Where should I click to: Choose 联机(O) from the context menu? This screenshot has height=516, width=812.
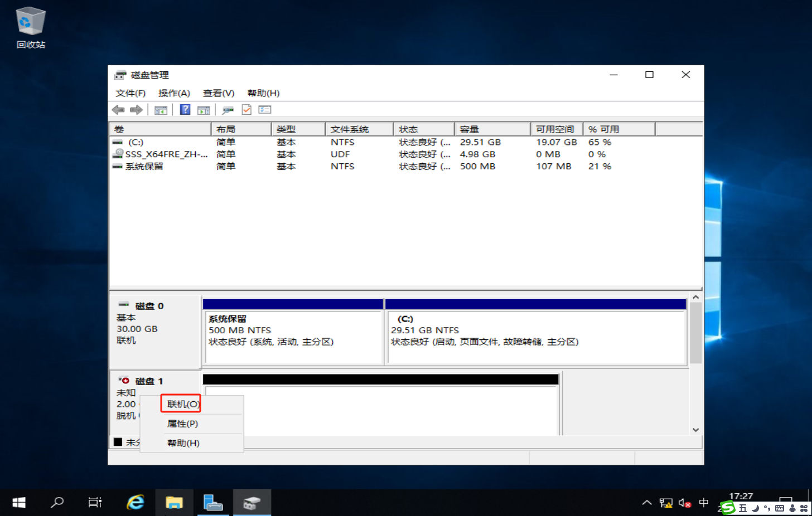(x=191, y=404)
